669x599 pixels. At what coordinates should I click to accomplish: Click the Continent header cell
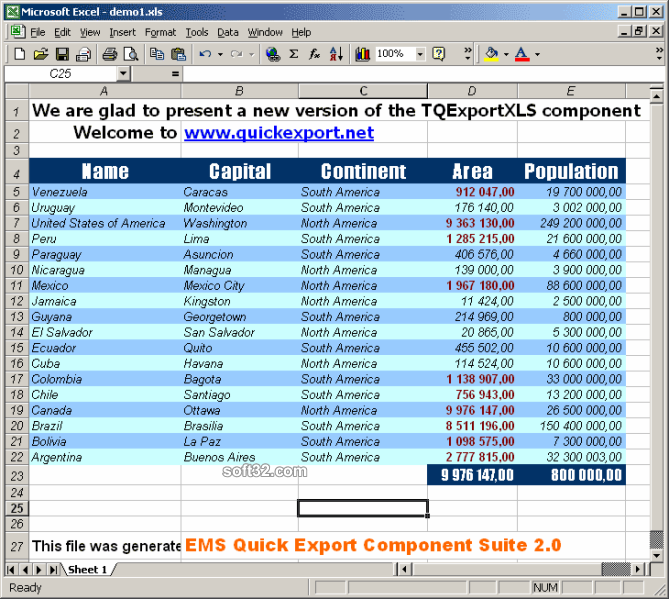tap(363, 171)
